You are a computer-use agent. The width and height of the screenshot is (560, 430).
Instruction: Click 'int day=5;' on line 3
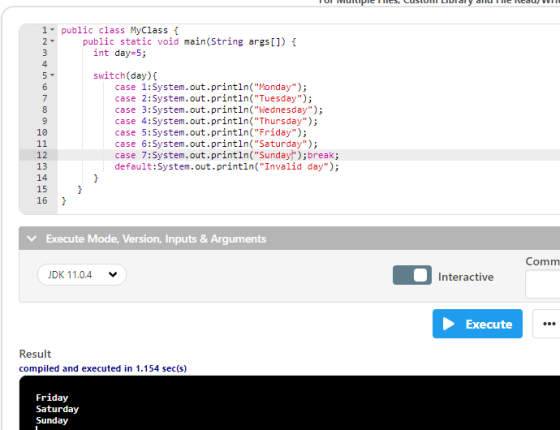click(x=120, y=53)
